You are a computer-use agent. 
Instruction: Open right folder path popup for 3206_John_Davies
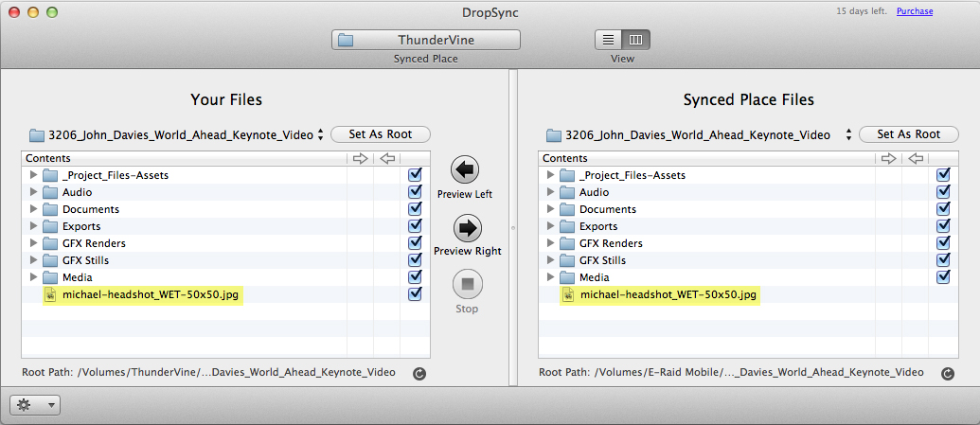pyautogui.click(x=699, y=134)
